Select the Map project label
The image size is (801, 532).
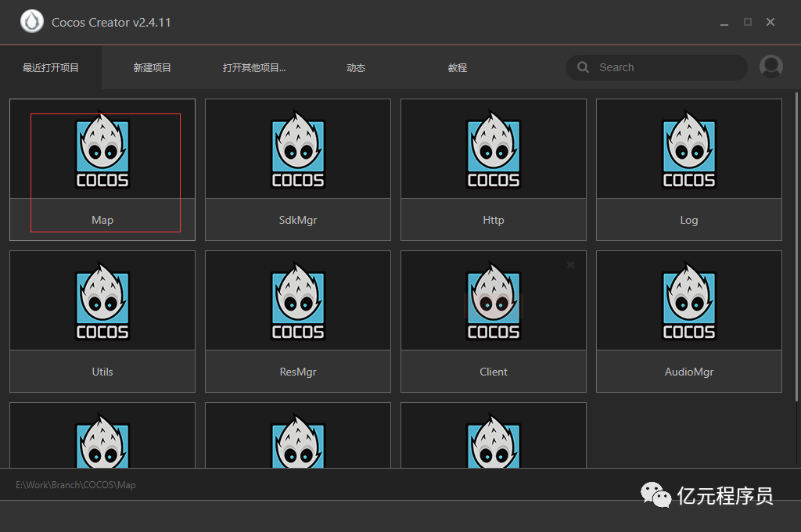click(102, 221)
